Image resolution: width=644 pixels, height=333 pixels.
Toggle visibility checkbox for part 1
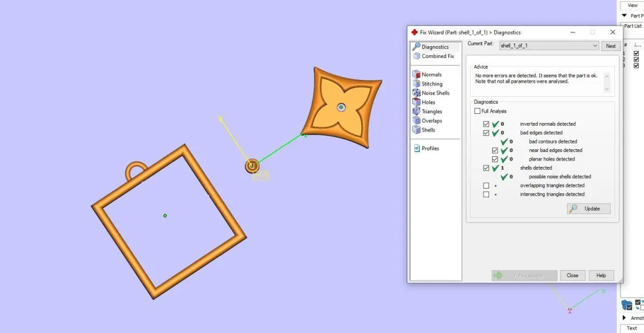coord(636,53)
